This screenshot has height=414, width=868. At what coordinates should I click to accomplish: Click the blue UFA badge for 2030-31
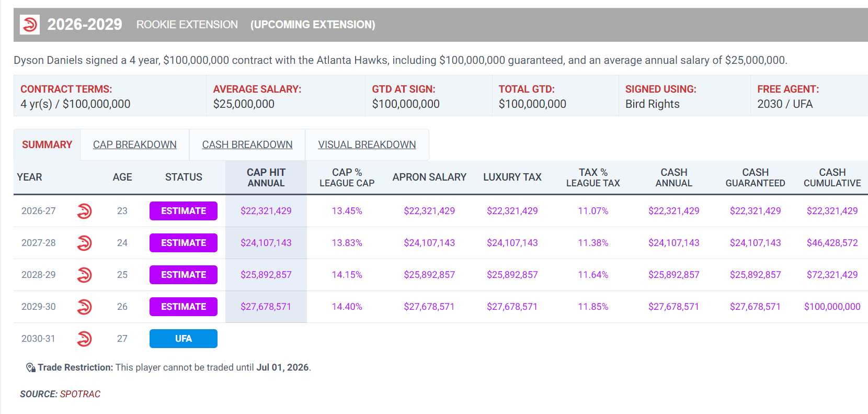(x=183, y=339)
